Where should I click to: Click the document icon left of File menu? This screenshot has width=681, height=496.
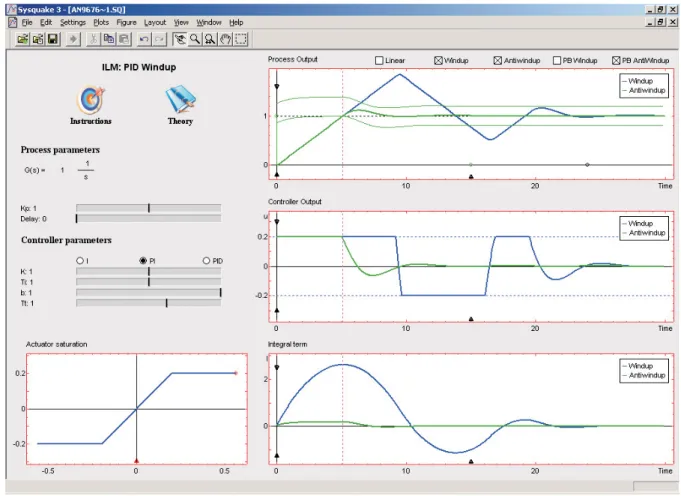click(13, 22)
